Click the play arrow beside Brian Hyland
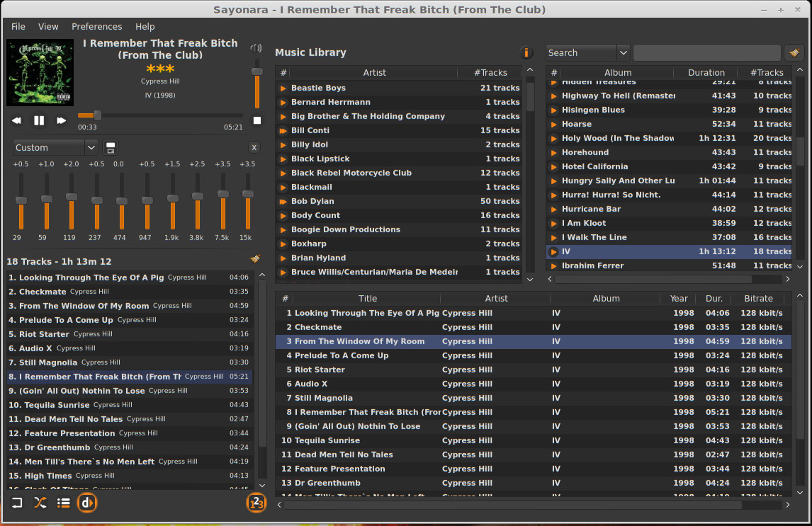Image resolution: width=812 pixels, height=526 pixels. click(x=283, y=258)
